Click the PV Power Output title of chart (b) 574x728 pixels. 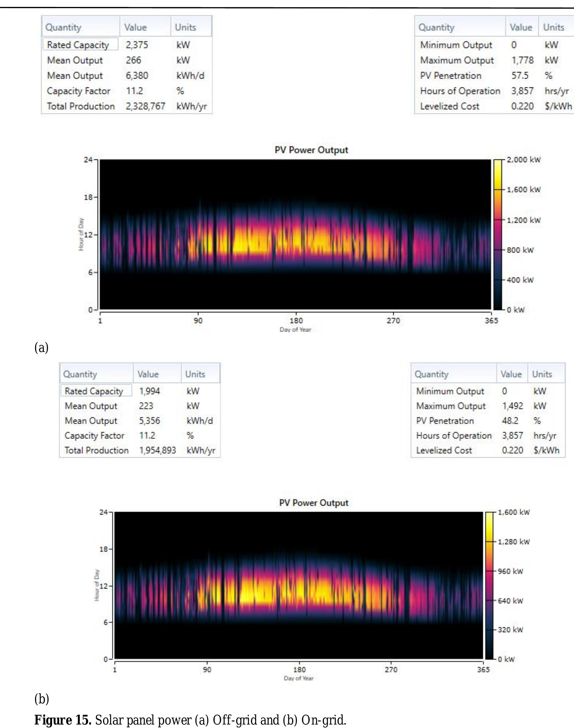pyautogui.click(x=313, y=503)
